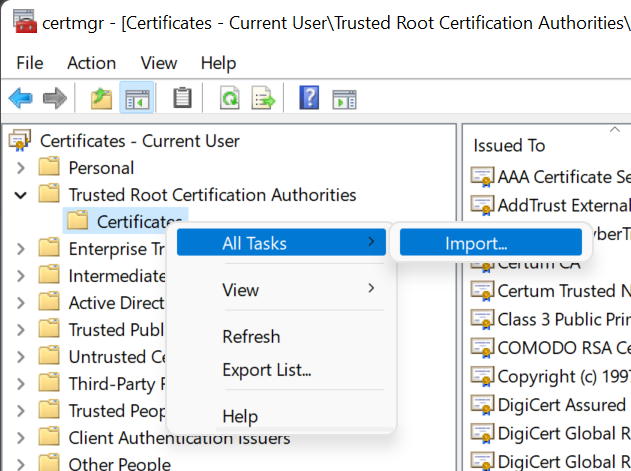The height and width of the screenshot is (471, 631).
Task: Open the View submenu in context menu
Action: (240, 290)
